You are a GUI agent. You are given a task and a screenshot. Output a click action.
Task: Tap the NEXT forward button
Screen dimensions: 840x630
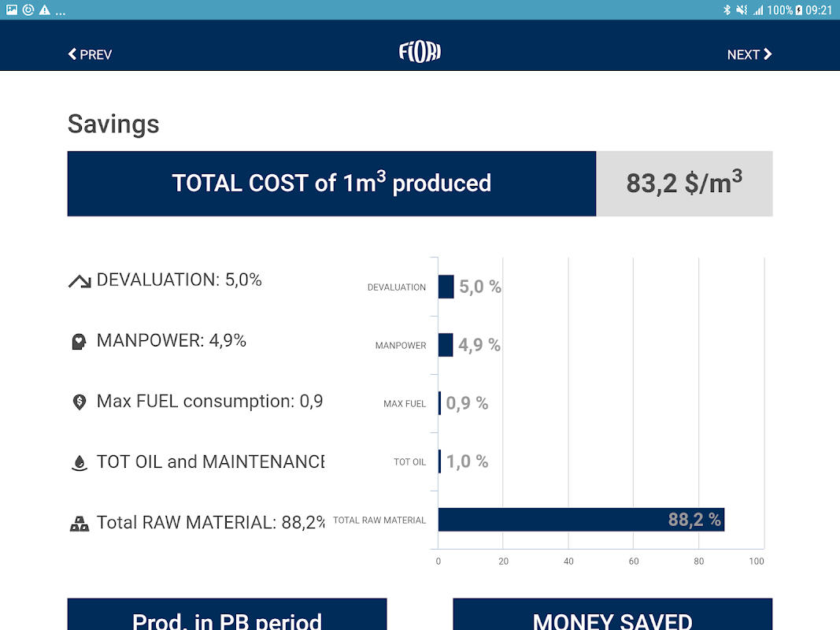click(749, 54)
